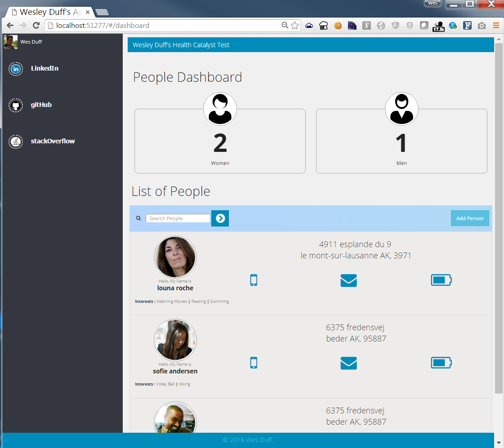
Task: Click the F extension icon
Action: click(x=467, y=25)
